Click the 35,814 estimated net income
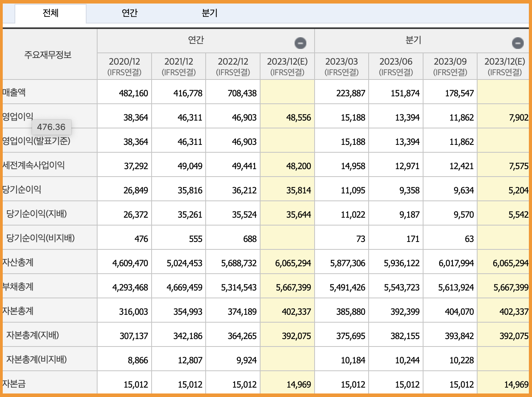 [x=299, y=190]
